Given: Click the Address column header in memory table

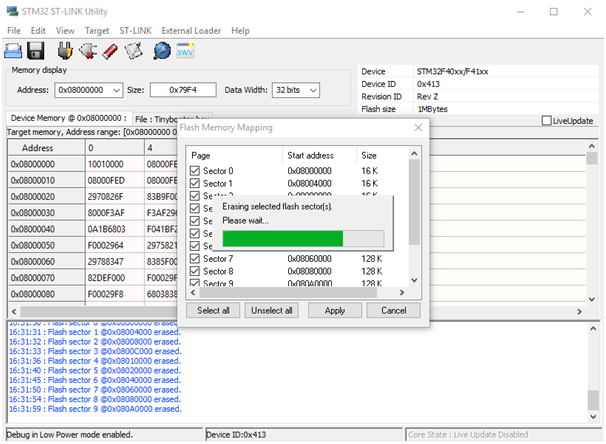Looking at the screenshot, I should (x=46, y=148).
